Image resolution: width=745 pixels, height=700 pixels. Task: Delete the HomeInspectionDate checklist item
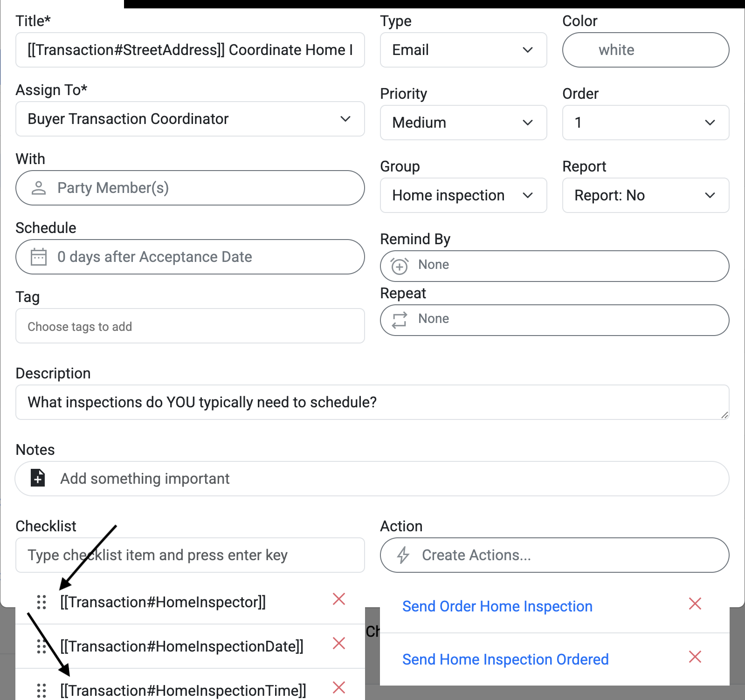pyautogui.click(x=339, y=644)
